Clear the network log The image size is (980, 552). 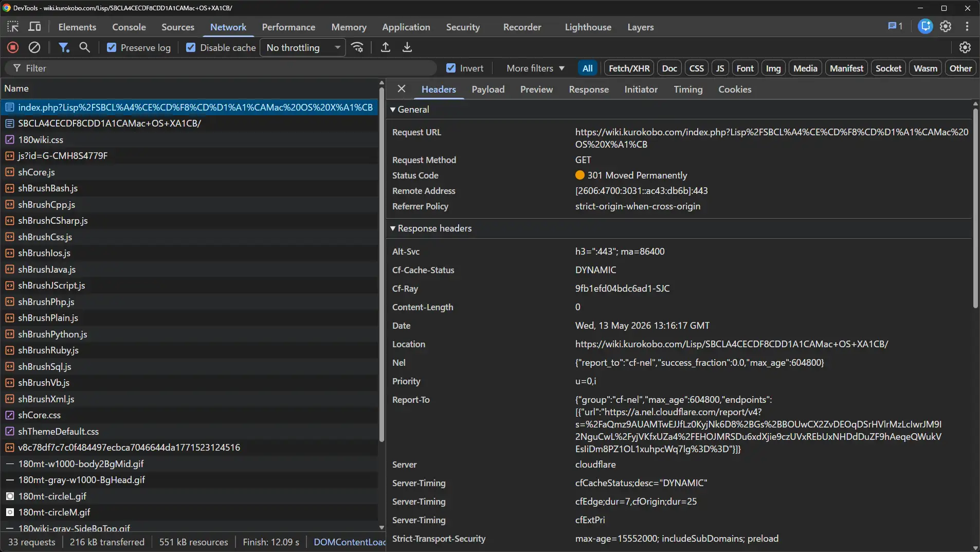pos(34,47)
